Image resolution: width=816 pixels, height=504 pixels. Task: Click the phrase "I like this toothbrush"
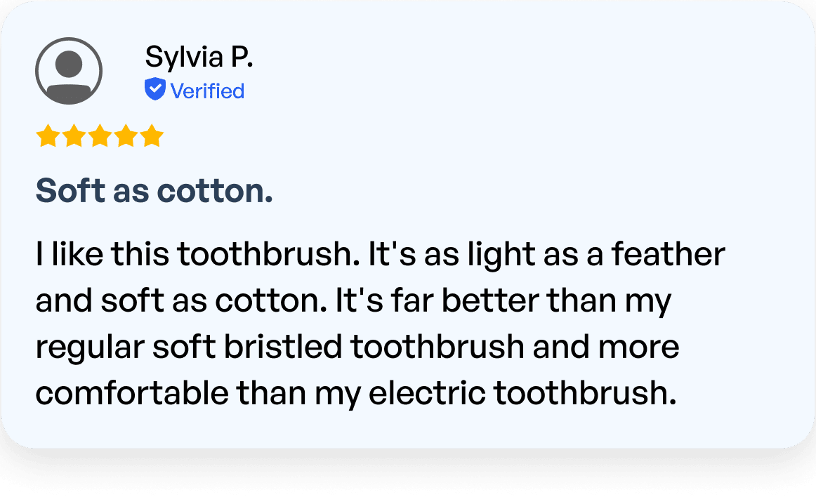point(192,255)
